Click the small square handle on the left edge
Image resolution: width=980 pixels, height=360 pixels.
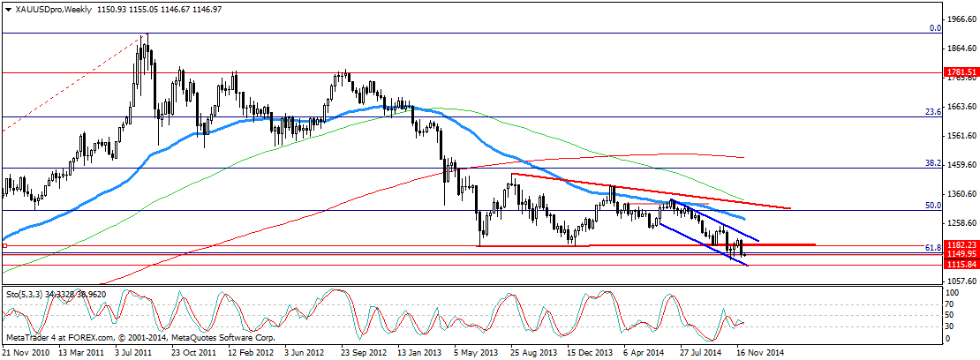[4, 247]
